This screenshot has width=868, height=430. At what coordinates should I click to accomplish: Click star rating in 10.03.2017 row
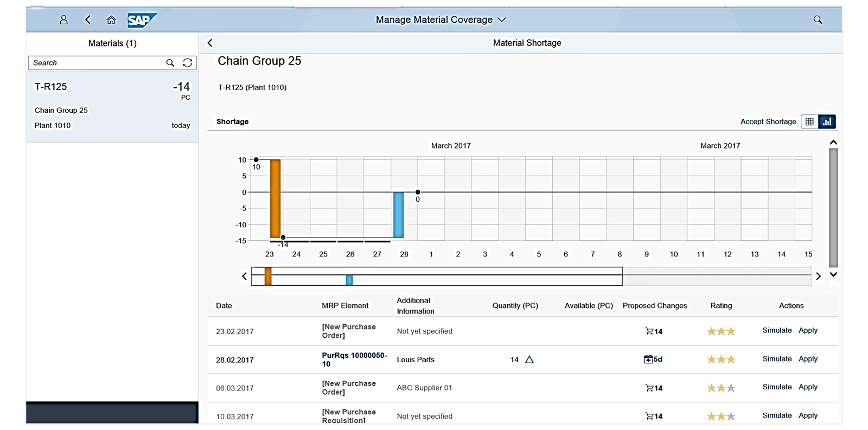click(x=721, y=416)
